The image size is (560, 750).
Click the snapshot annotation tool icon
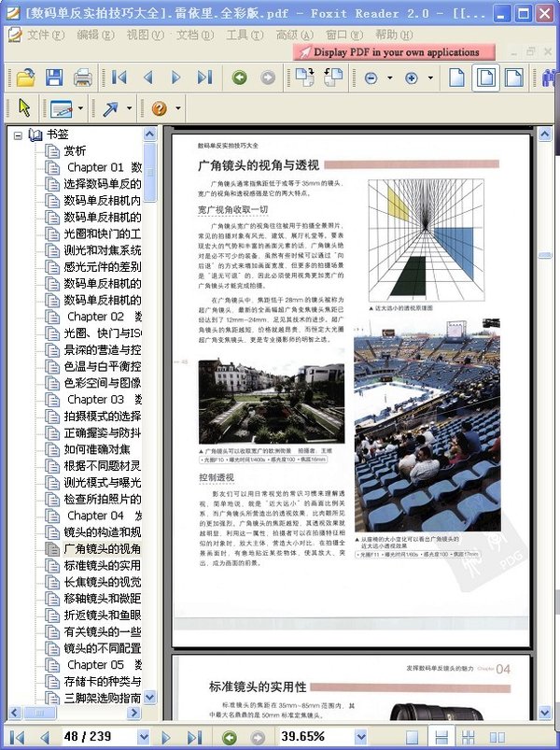62,108
